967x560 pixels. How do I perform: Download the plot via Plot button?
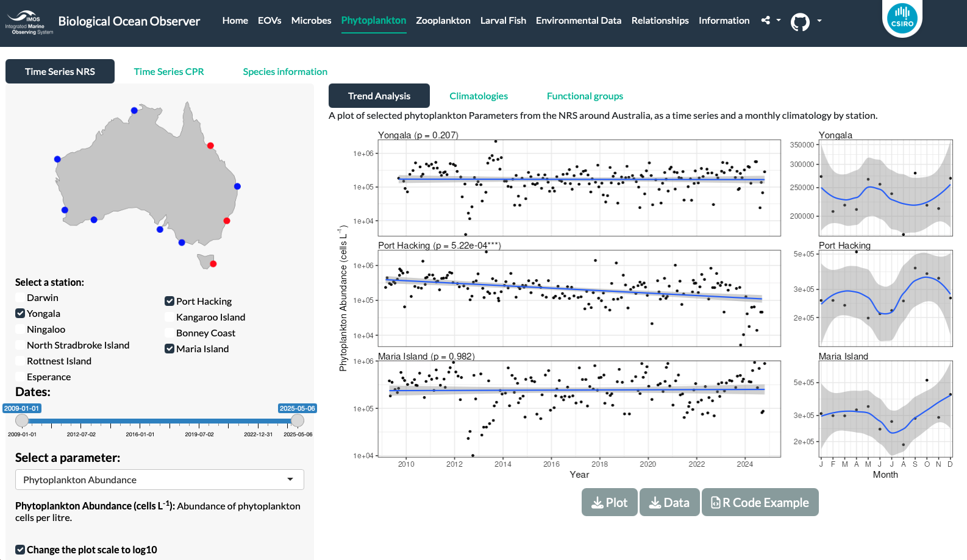pos(609,502)
